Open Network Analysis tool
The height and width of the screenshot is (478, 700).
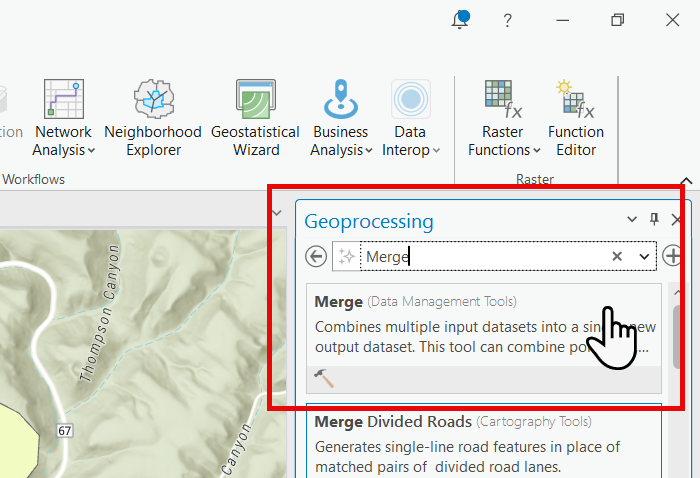click(x=63, y=118)
